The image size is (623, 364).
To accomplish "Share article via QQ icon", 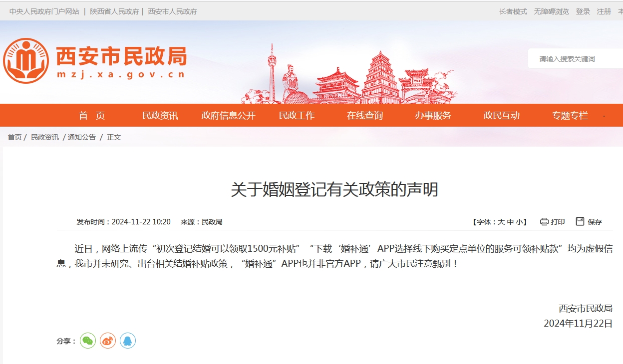I will tap(128, 341).
